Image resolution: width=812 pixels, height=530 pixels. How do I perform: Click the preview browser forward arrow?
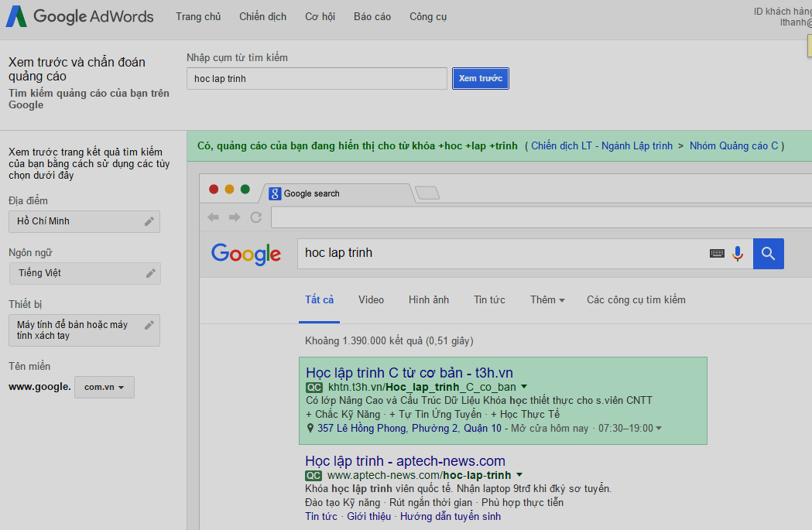click(x=235, y=217)
